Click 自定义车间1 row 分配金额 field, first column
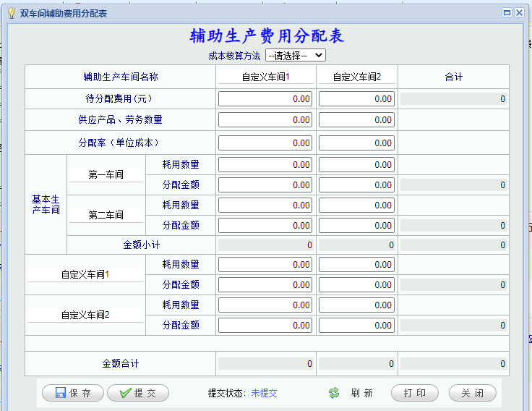 pos(265,285)
